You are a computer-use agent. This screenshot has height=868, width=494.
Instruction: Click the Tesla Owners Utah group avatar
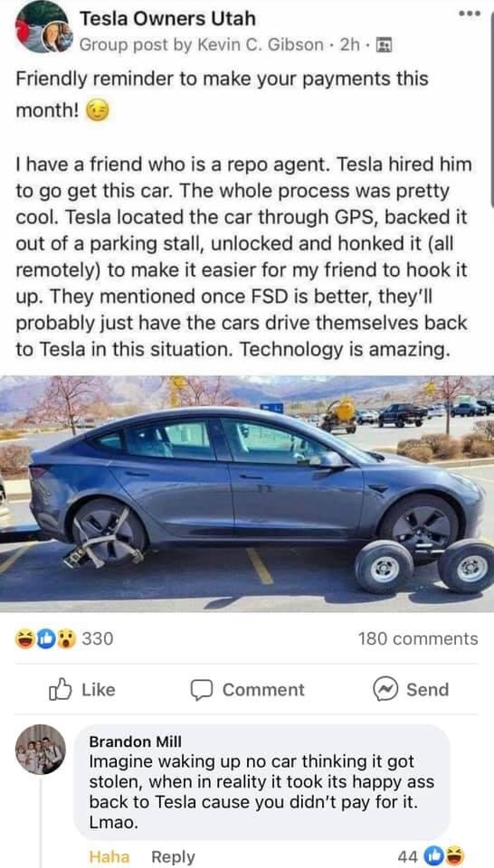click(x=42, y=26)
